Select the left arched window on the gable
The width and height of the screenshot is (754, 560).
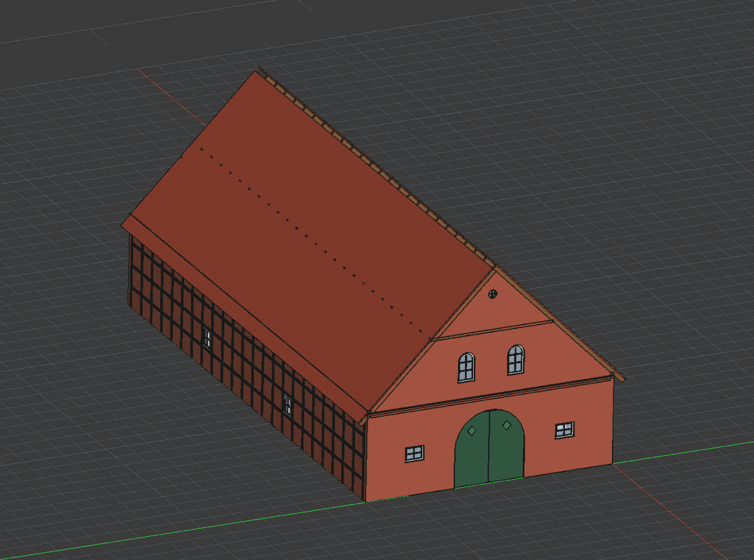point(466,367)
